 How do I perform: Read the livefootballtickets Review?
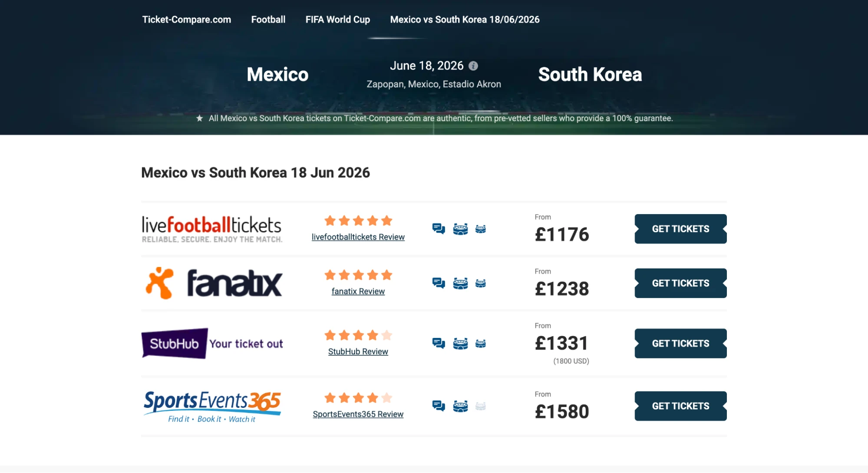click(358, 237)
